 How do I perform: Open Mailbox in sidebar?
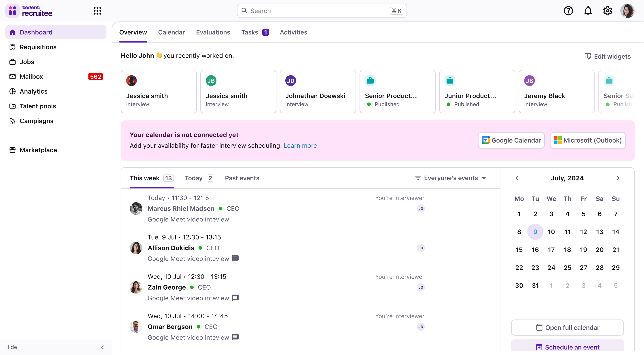[x=56, y=77]
